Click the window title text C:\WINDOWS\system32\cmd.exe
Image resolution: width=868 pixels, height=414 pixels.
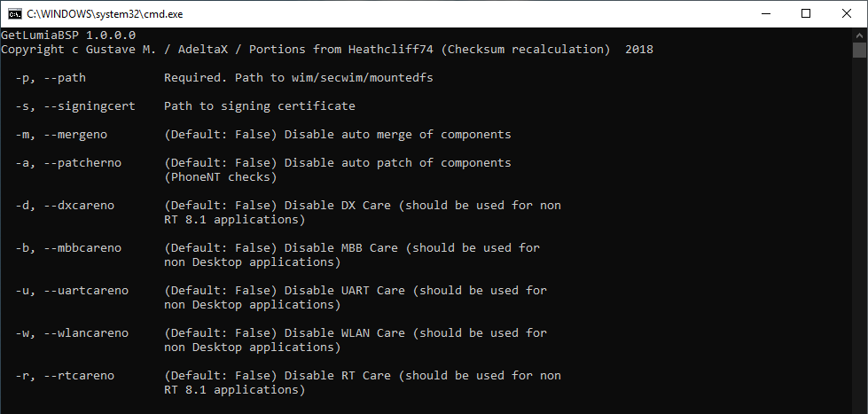click(x=105, y=14)
